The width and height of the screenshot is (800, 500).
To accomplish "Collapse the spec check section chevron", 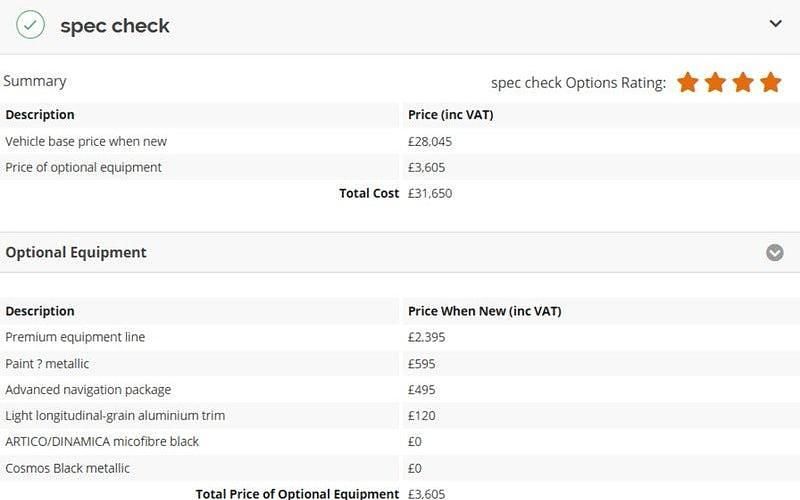I will click(775, 24).
